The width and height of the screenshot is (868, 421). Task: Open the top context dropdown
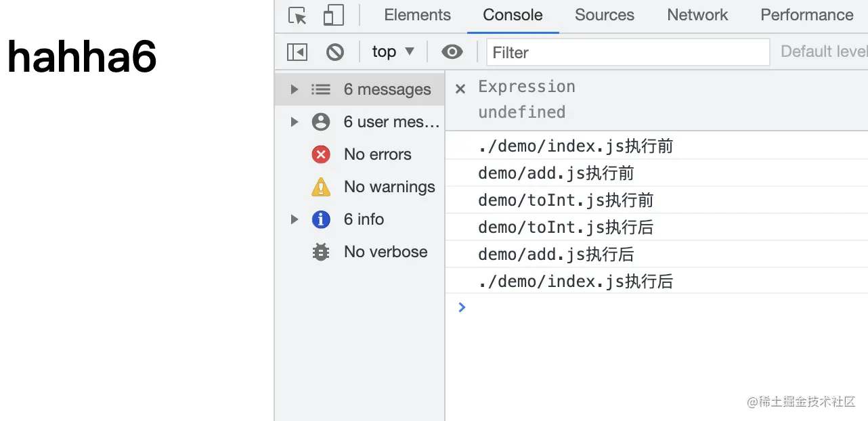tap(393, 51)
